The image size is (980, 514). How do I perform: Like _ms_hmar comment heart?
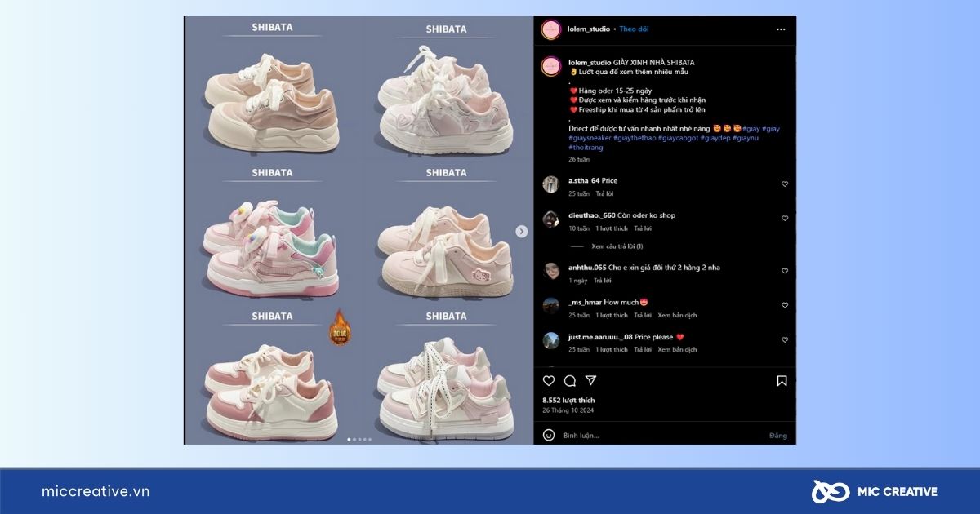coord(785,305)
